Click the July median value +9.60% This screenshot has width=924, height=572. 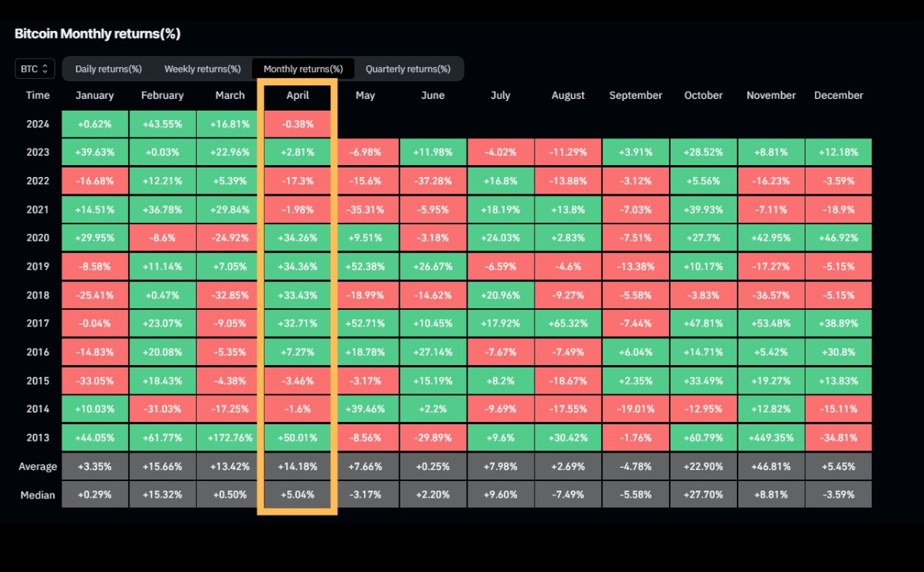[x=501, y=495]
